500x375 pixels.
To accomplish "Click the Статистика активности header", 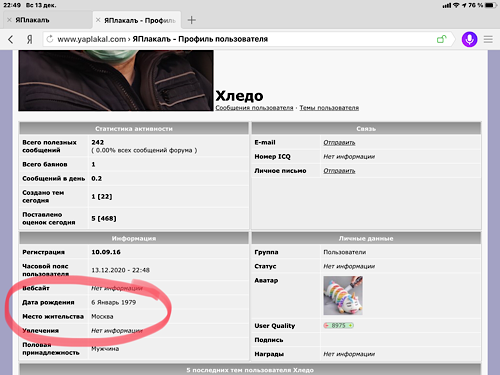I will click(134, 129).
